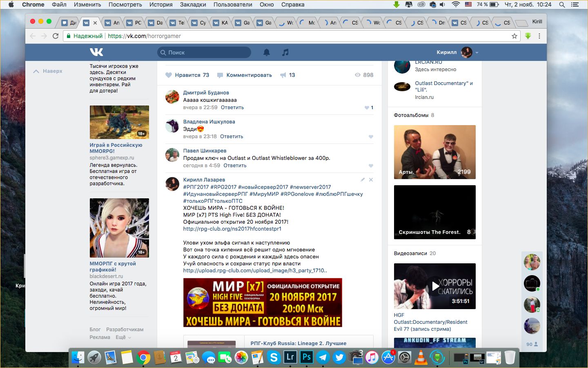Viewport: 588px width, 368px height.
Task: Open the Разработчикам footer link
Action: pyautogui.click(x=125, y=330)
